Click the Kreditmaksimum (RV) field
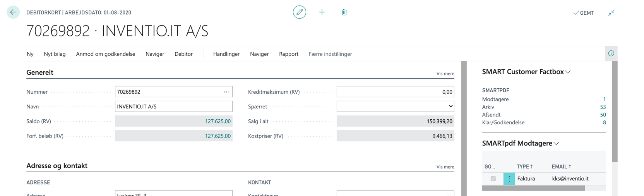Image resolution: width=644 pixels, height=196 pixels. tap(395, 92)
